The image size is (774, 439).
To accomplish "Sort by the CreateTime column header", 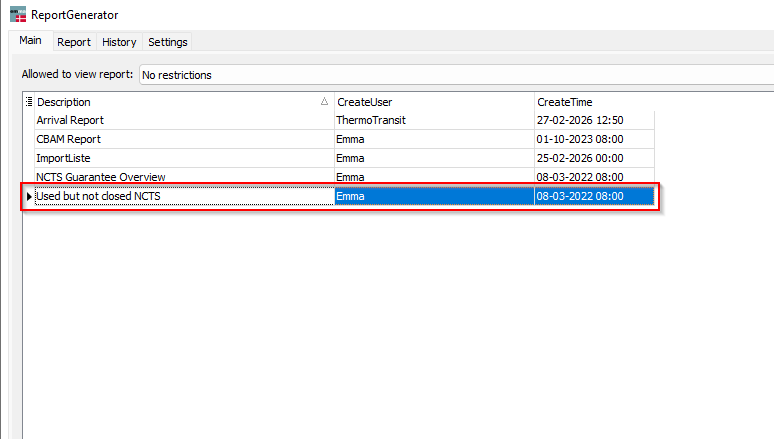I will point(594,102).
